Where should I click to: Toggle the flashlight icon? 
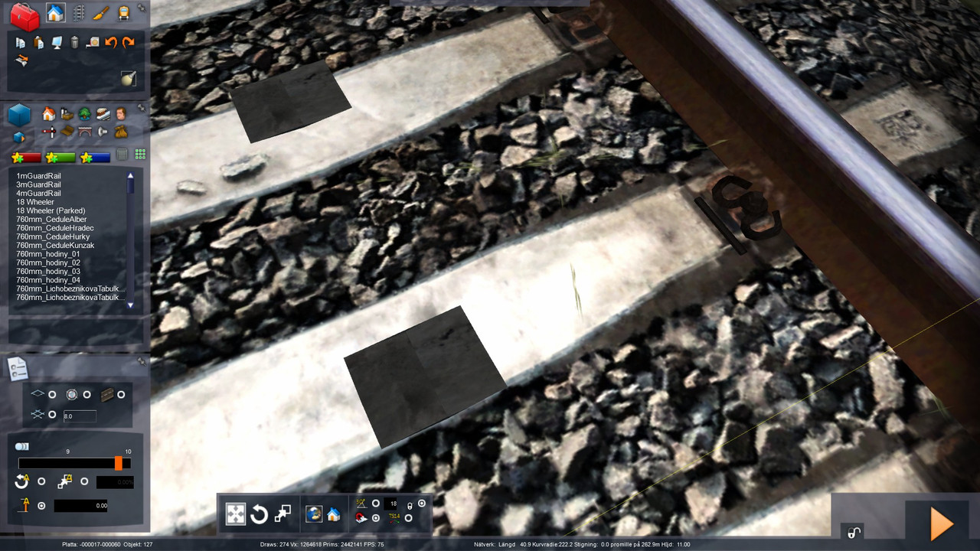[128, 78]
